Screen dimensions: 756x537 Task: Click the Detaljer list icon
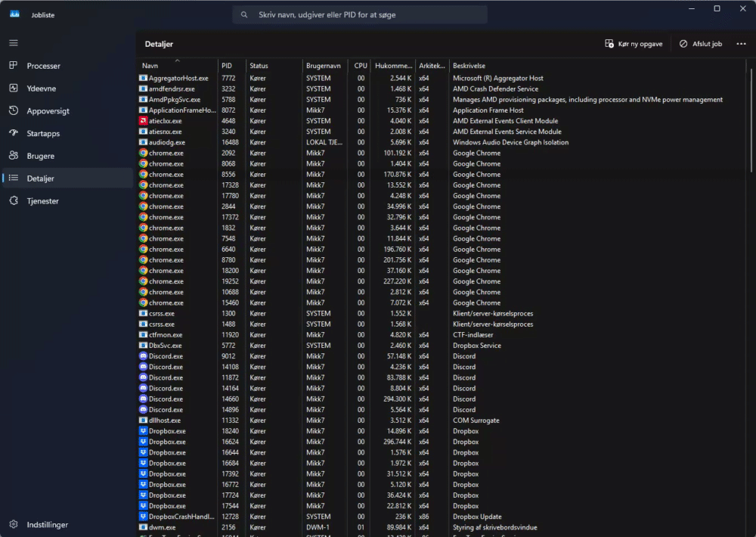pyautogui.click(x=14, y=178)
